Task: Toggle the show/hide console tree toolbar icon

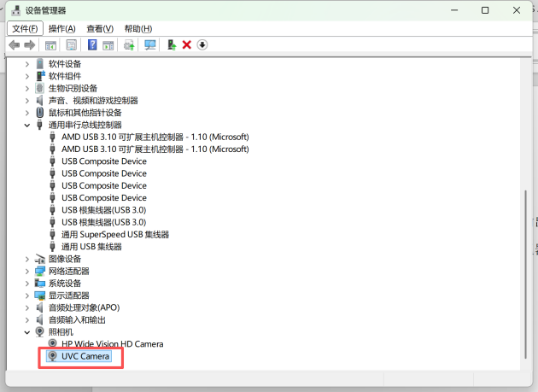Action: tap(50, 45)
